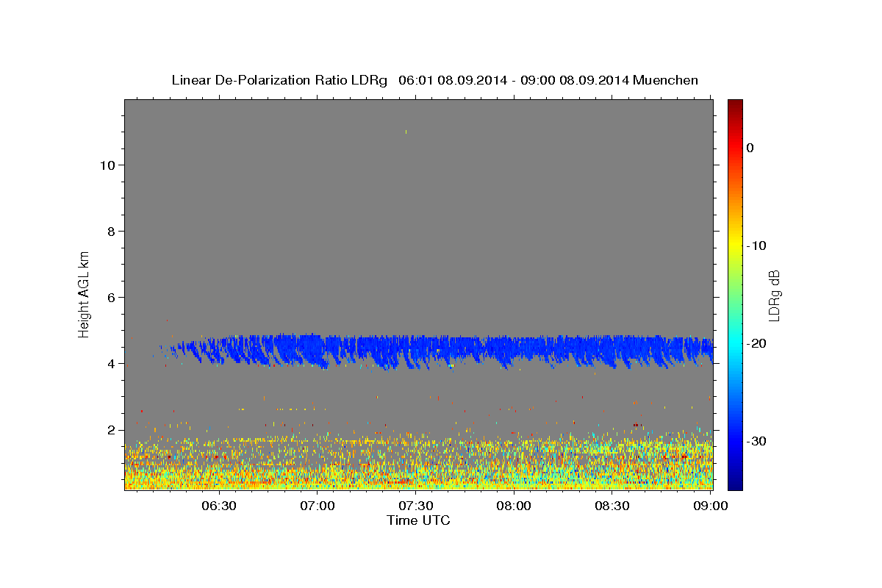Click the colorbar value -20

pos(757,343)
